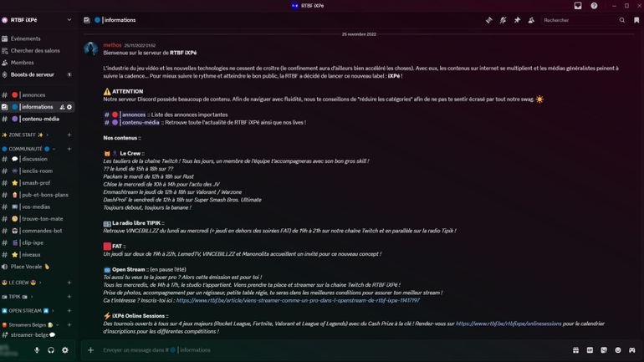Open the GIF picker
This screenshot has width=644, height=362.
point(590,350)
